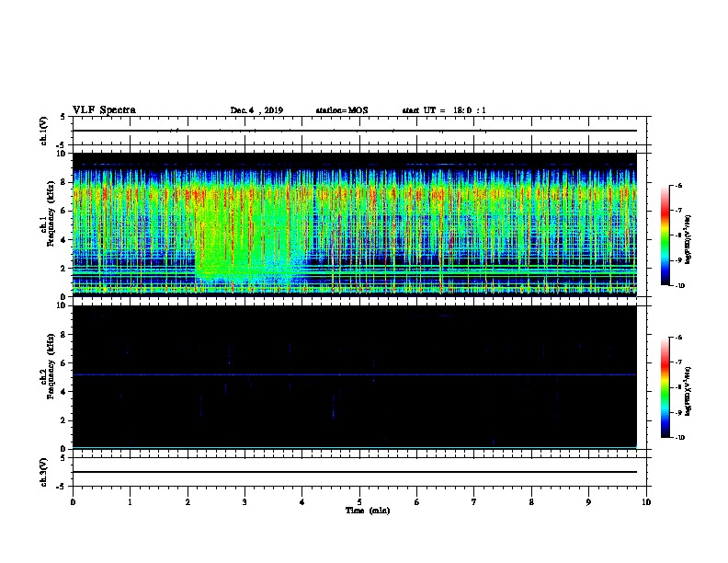Viewport: 728px width, 563px height.
Task: Click tick label "6" on the Time axis
Action: tap(417, 502)
